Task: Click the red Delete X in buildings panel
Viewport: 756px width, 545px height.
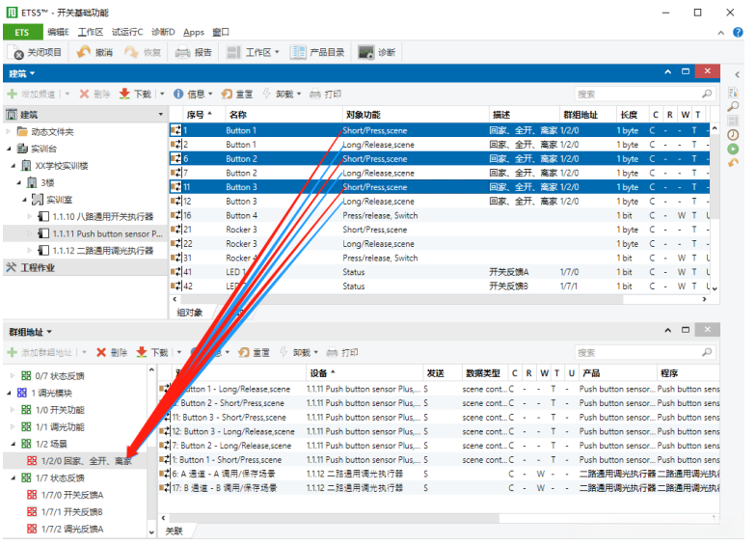Action: coord(85,95)
